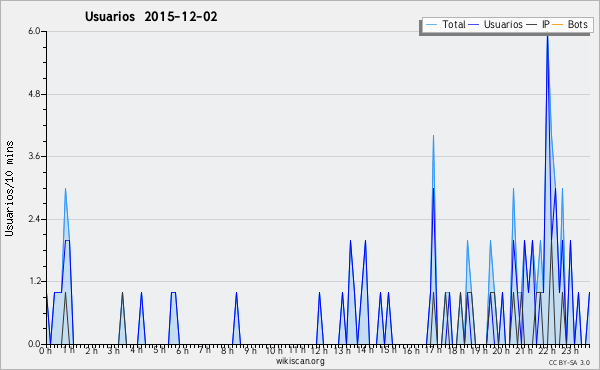Click the 6.0 value on the vertical axis
This screenshot has width=600, height=370.
[x=34, y=31]
